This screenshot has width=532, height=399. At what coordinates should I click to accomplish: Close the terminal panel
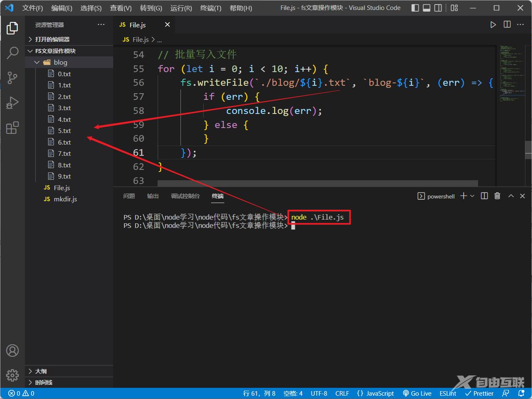click(x=522, y=196)
